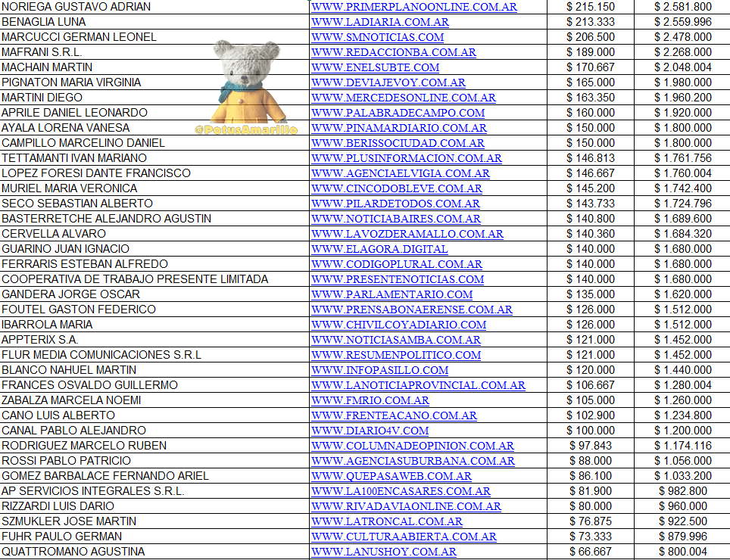730x560 pixels.
Task: Click the $ 1.174.116 total cell
Action: coord(682,445)
